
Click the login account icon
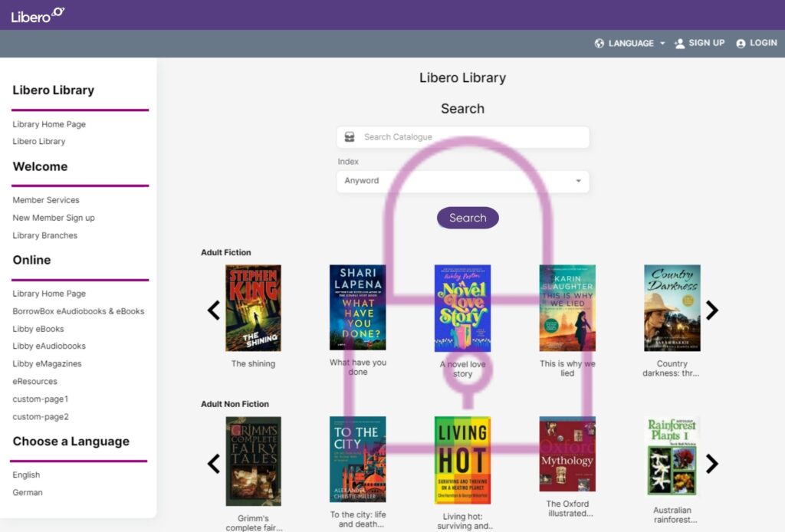point(741,44)
